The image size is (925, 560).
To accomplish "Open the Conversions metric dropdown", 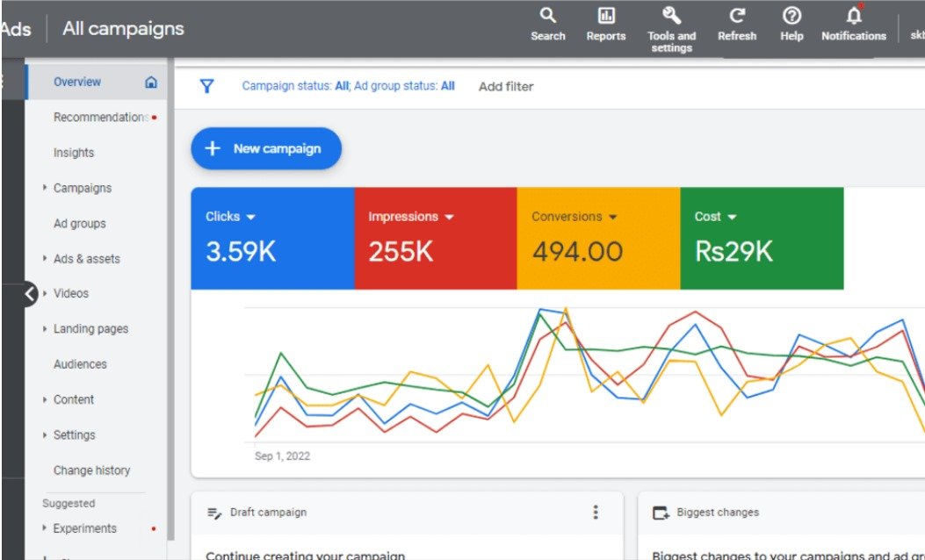I will click(613, 217).
